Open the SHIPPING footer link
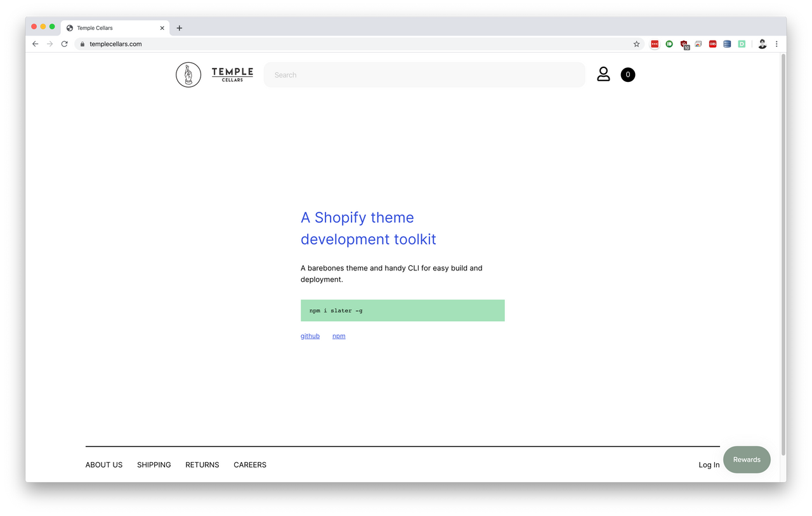The height and width of the screenshot is (516, 812). 154,465
